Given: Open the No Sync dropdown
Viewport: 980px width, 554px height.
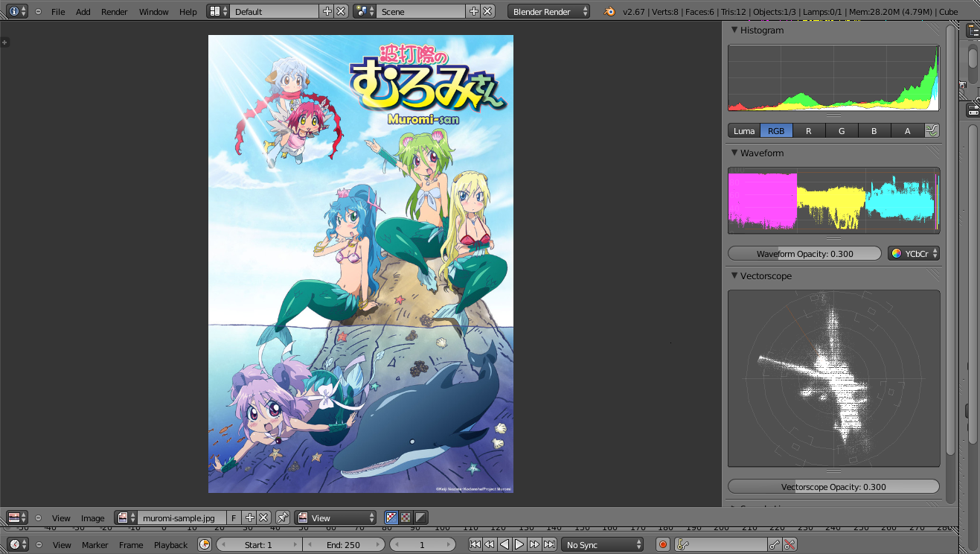Looking at the screenshot, I should tap(602, 544).
